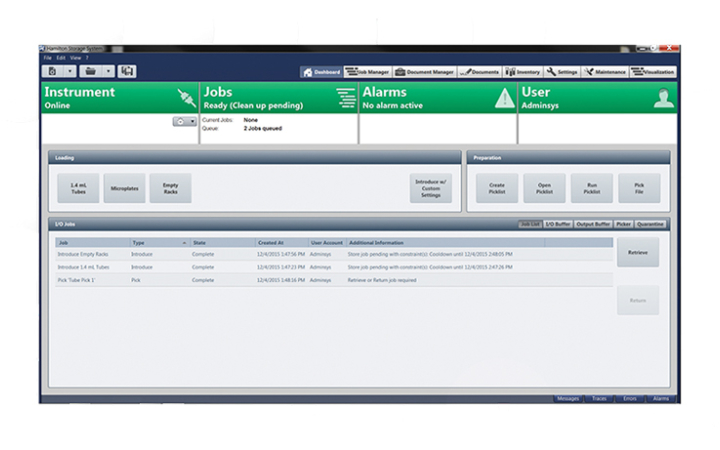Click the plug icon in Instrument panel
Screen dimensions: 720x450
[186, 98]
